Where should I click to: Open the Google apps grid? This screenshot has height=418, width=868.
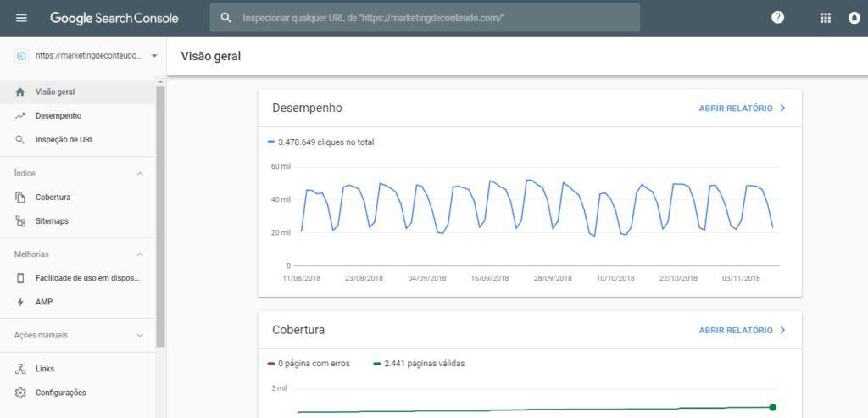(826, 18)
